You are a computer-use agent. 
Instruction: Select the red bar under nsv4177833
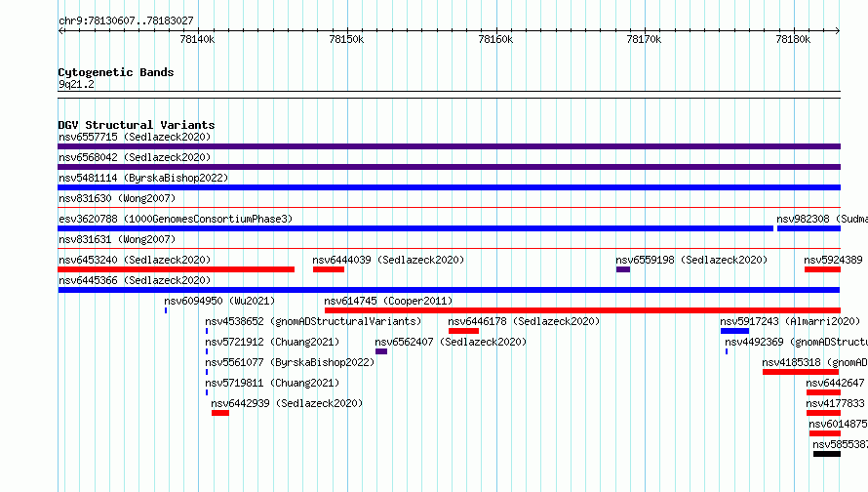[823, 413]
